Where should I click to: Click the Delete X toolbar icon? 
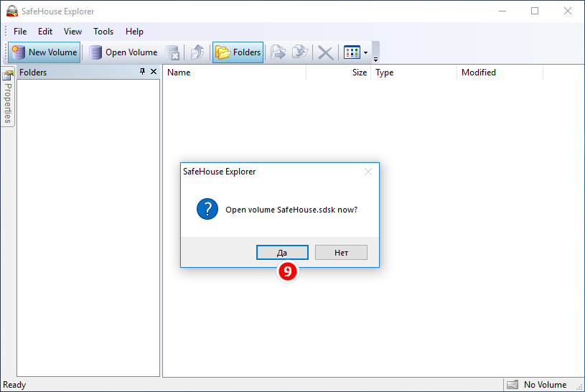pyautogui.click(x=325, y=52)
